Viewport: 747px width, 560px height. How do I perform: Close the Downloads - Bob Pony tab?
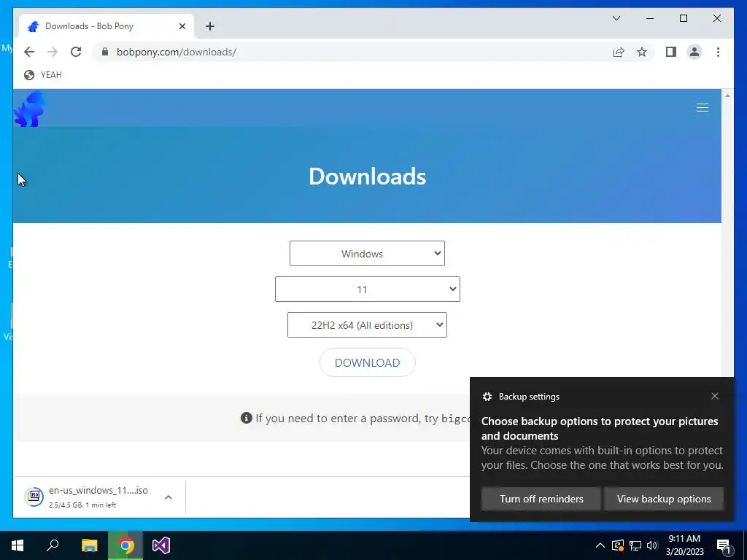point(182,26)
